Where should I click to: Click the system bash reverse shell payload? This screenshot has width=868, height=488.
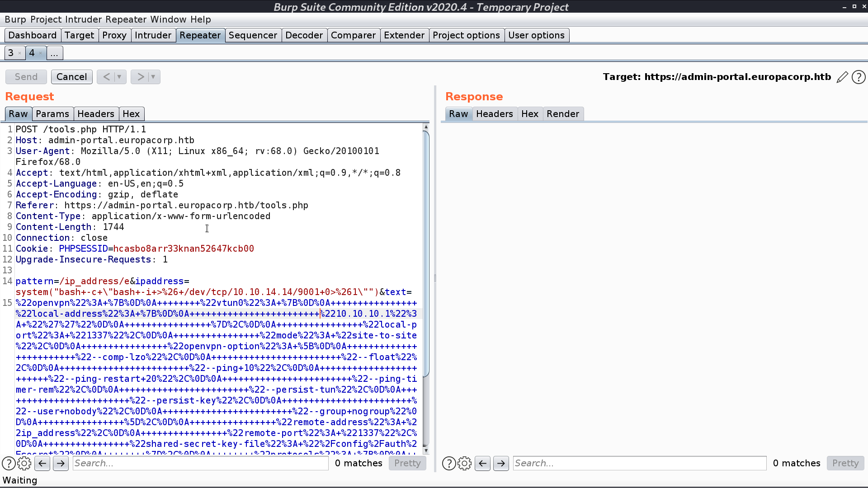pyautogui.click(x=197, y=292)
